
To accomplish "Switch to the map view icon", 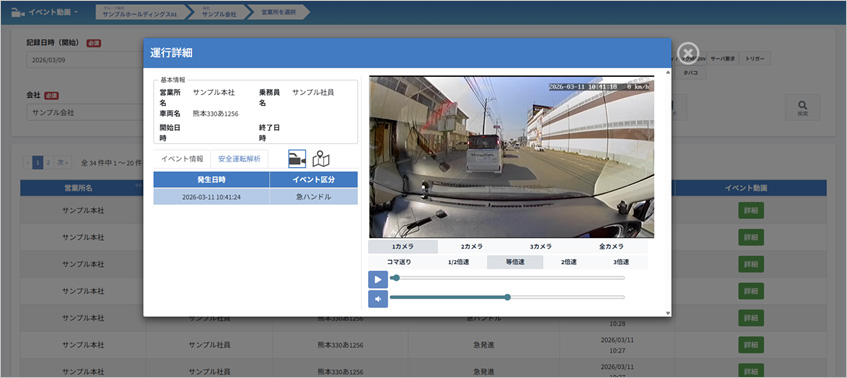I will [321, 159].
